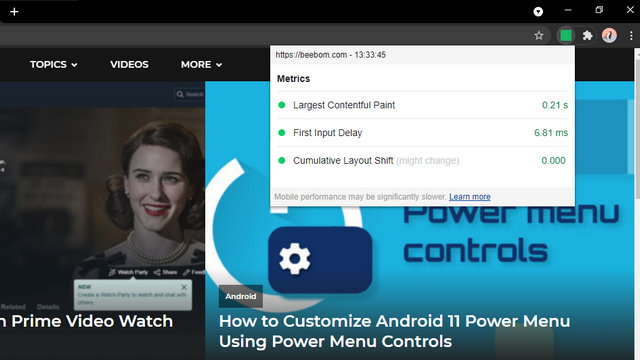Click the Share button in thumbnail

pyautogui.click(x=165, y=272)
